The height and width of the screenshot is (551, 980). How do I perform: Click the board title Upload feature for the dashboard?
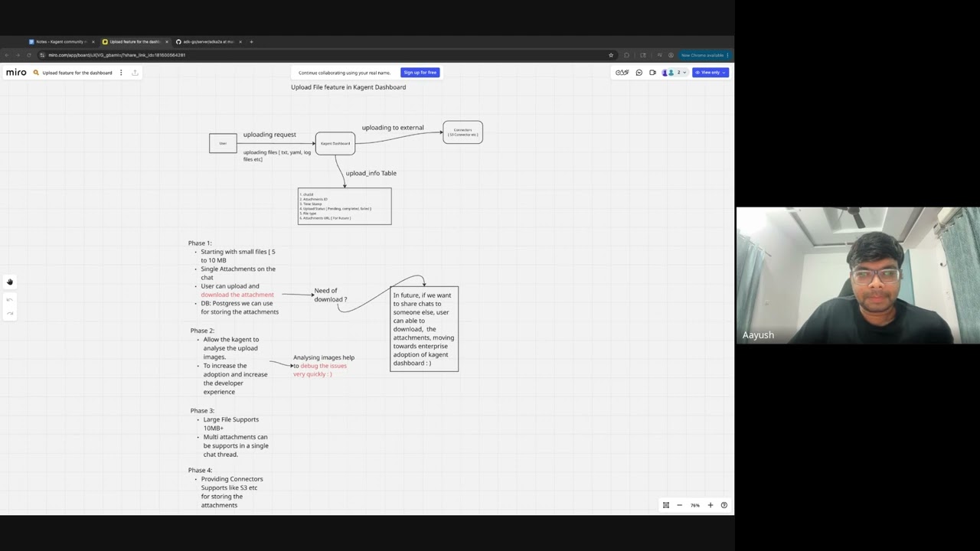(x=77, y=73)
